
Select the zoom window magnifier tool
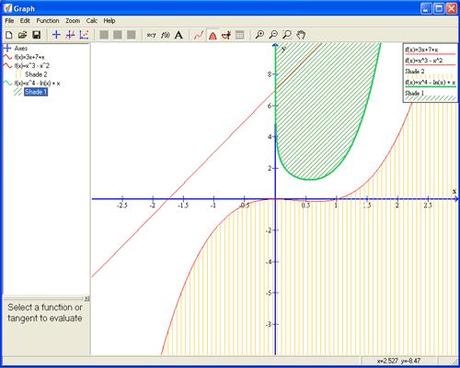(287, 35)
